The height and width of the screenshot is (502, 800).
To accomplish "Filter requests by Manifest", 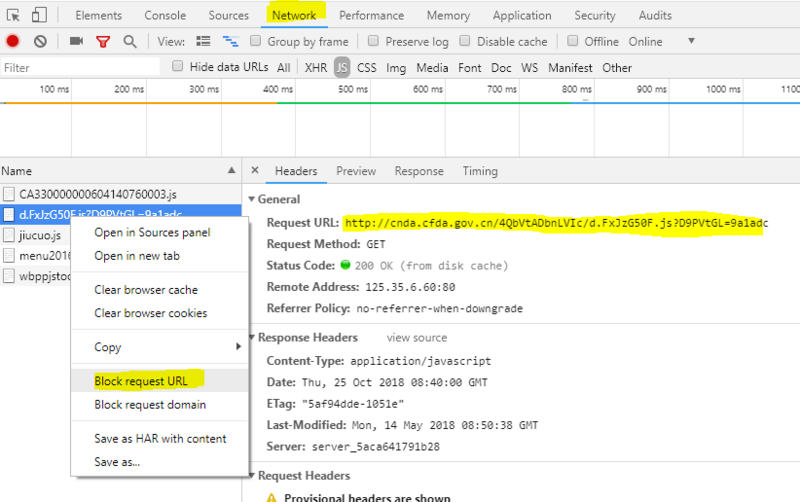I will coord(570,67).
